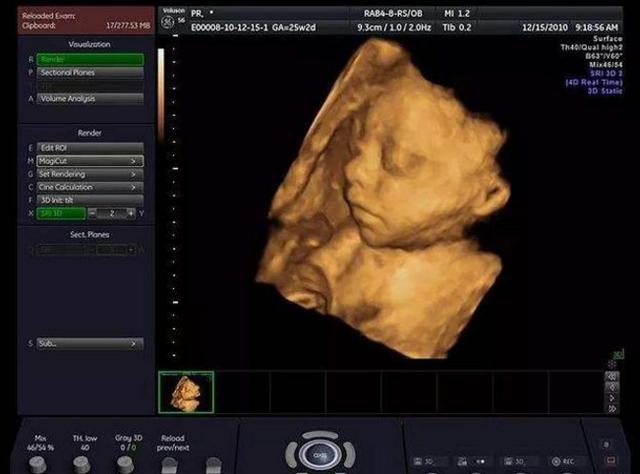Click the 'TIb 0.2' readout
640x474 pixels.
click(x=457, y=27)
